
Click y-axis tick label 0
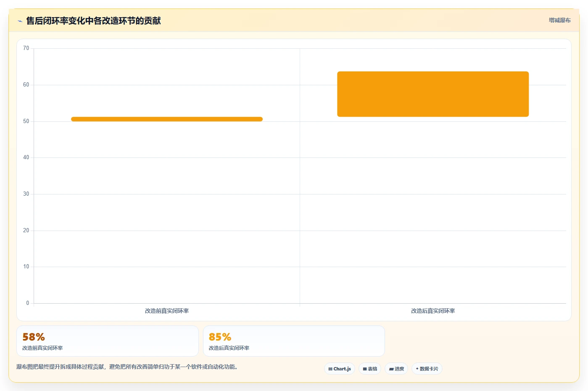point(28,303)
